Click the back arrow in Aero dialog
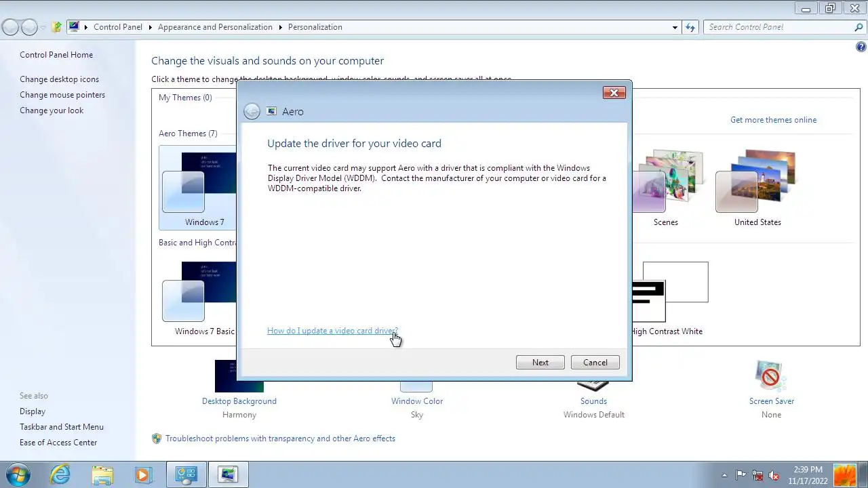 252,112
